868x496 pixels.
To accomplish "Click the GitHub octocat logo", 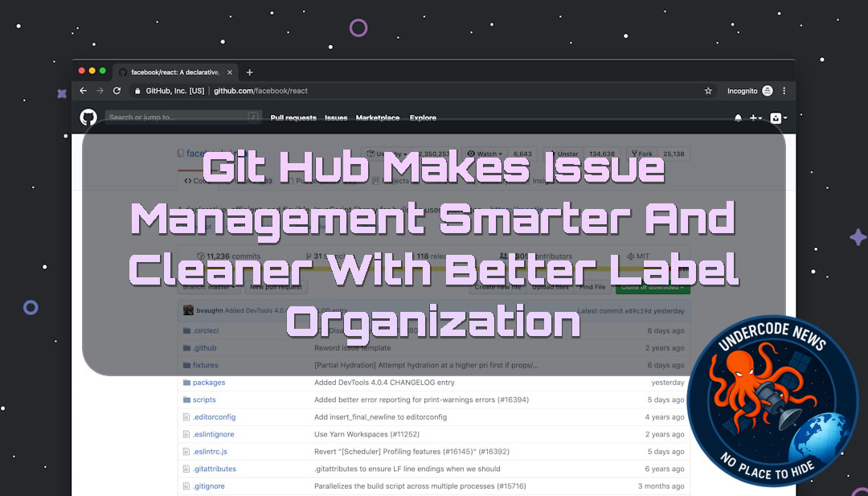I will tap(88, 117).
